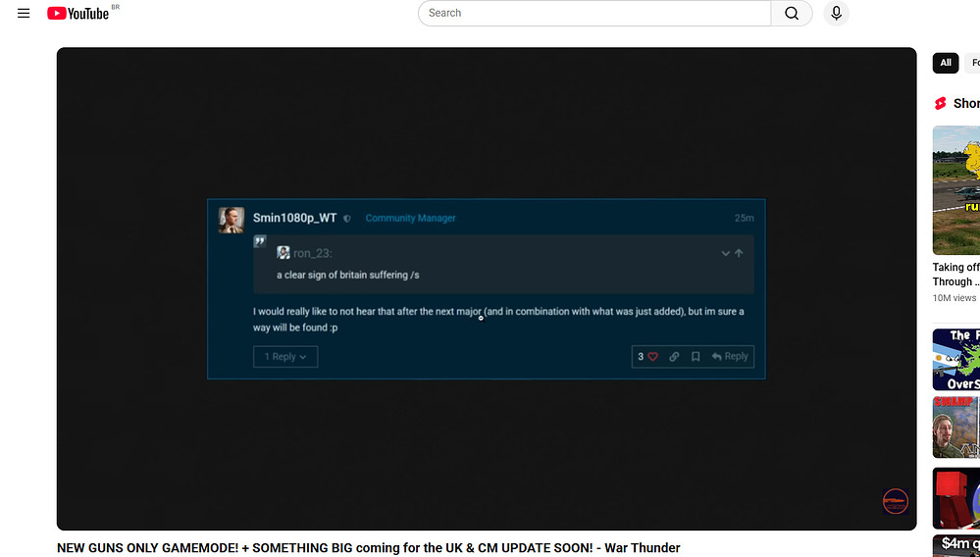Viewport: 980px width, 557px height.
Task: Open the Smin1080p_WT username link
Action: tap(294, 218)
